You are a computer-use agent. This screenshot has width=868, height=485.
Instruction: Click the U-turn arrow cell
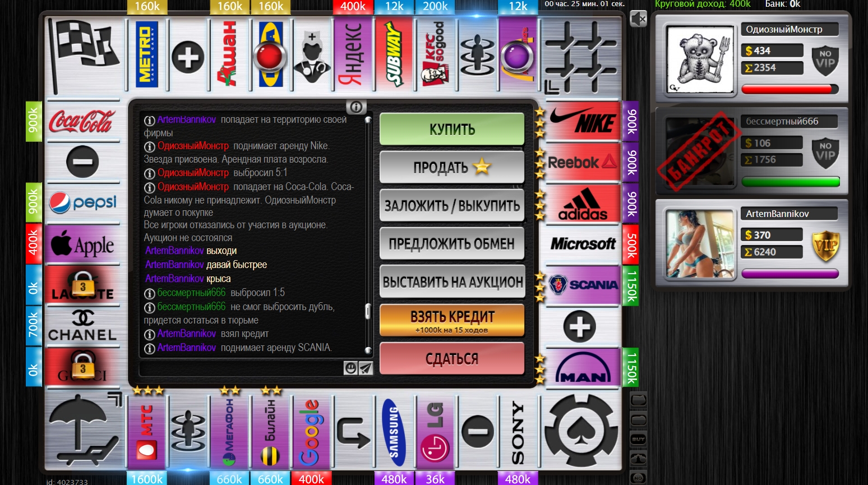[x=353, y=432]
